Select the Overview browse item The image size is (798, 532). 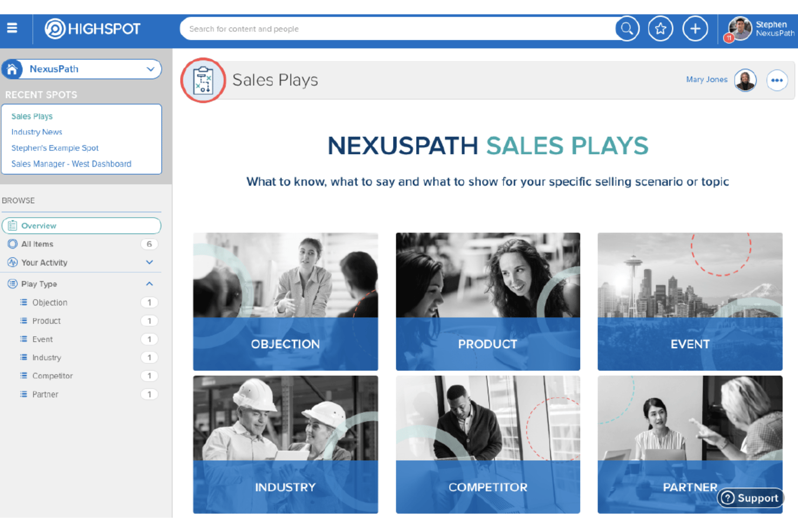(x=81, y=226)
